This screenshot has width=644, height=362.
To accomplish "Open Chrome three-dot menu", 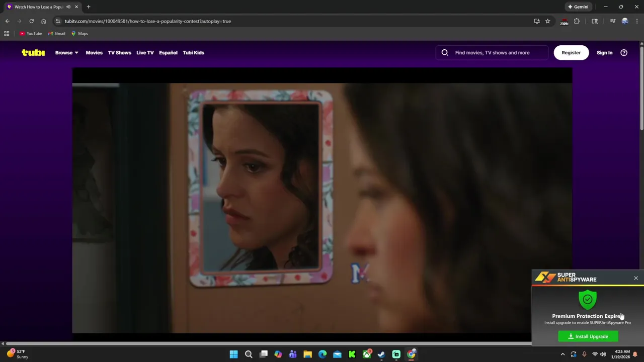I will 637,21.
